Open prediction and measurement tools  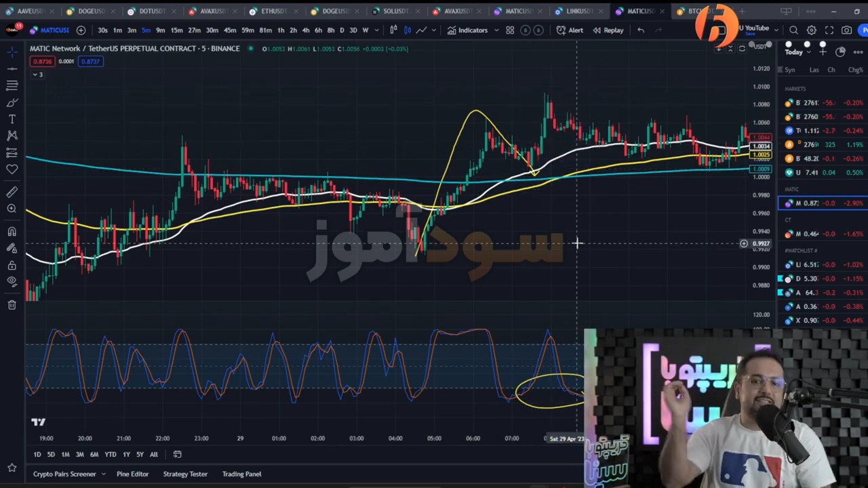point(12,152)
